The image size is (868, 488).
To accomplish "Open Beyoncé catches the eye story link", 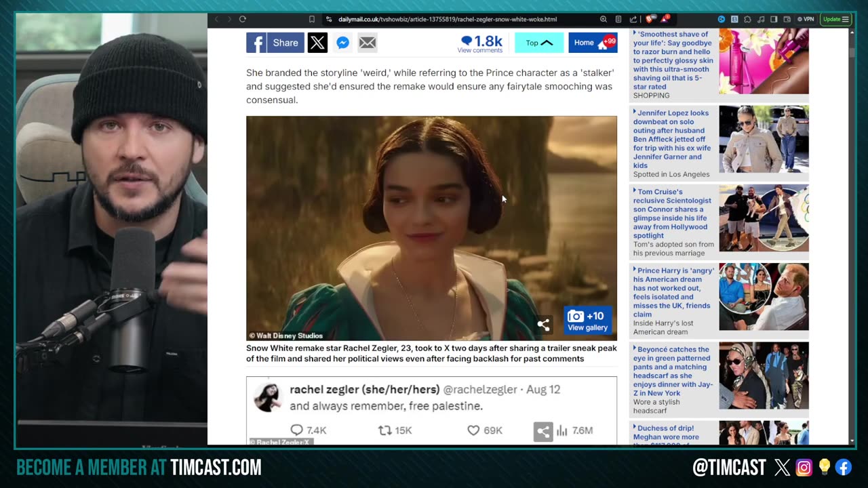I will pyautogui.click(x=673, y=371).
